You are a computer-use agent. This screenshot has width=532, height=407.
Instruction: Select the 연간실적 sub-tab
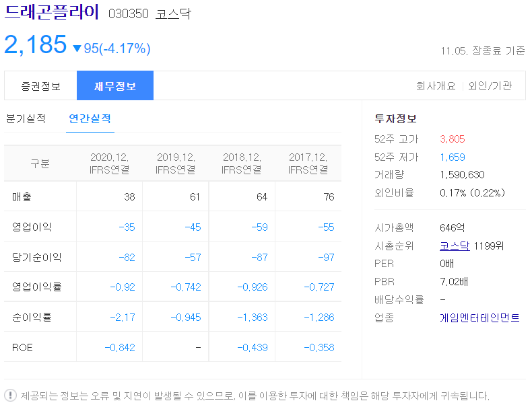[90, 118]
